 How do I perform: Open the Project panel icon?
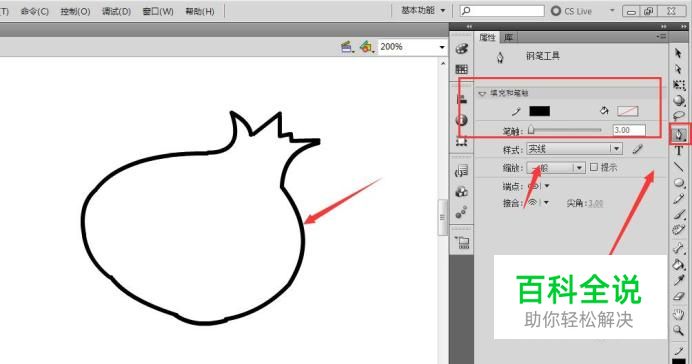(463, 242)
